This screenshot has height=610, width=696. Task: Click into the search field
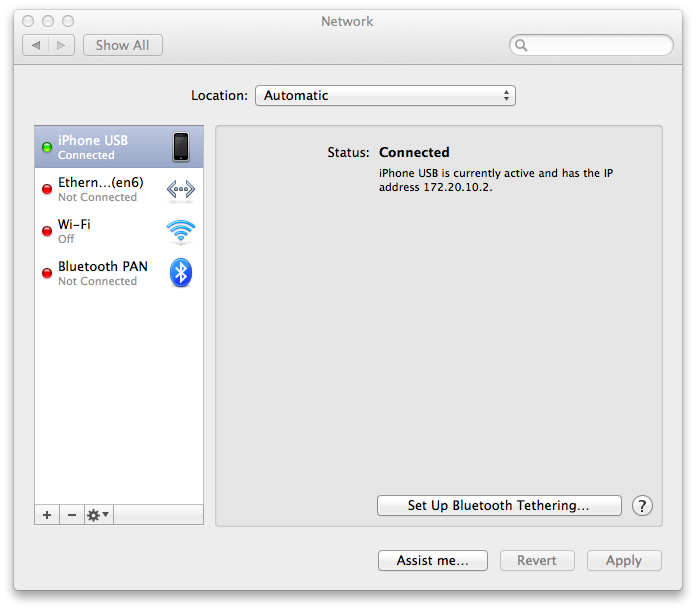coord(591,45)
